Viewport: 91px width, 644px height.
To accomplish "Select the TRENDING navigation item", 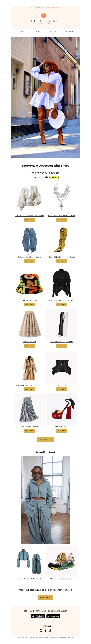I will tap(53, 32).
